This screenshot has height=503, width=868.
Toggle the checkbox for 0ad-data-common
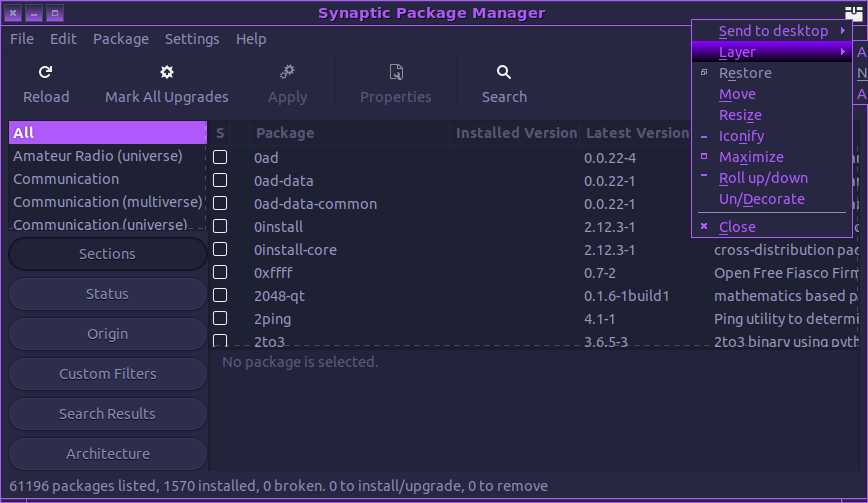point(220,203)
